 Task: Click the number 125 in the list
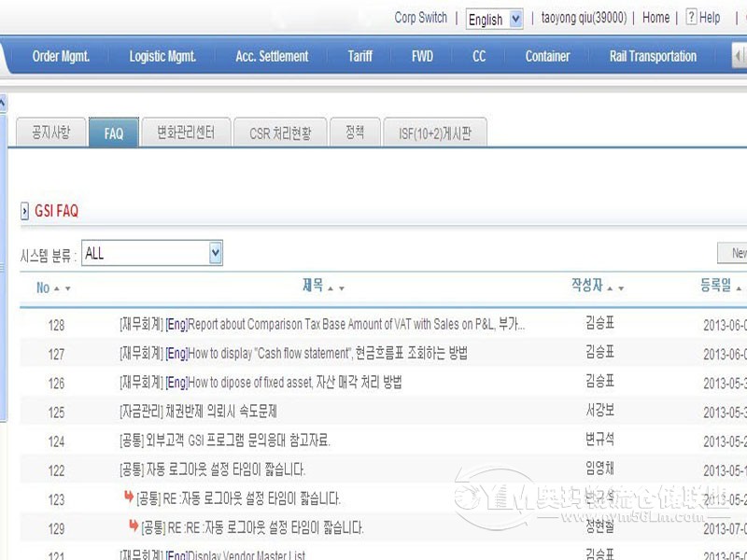coord(56,413)
